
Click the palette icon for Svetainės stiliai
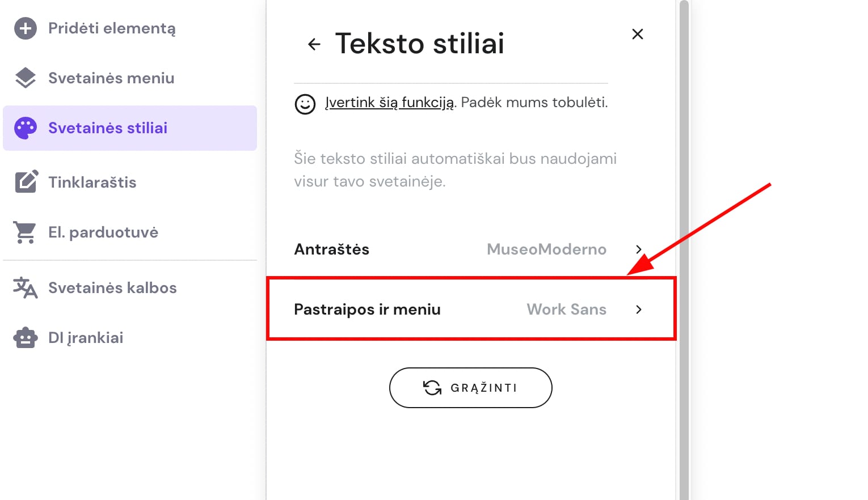coord(25,128)
